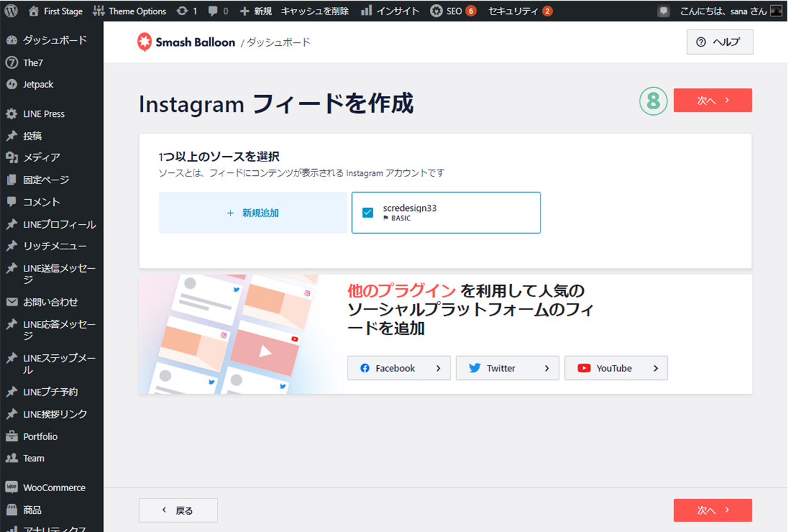The width and height of the screenshot is (788, 532).
Task: Click the top 次へ button
Action: tap(712, 100)
